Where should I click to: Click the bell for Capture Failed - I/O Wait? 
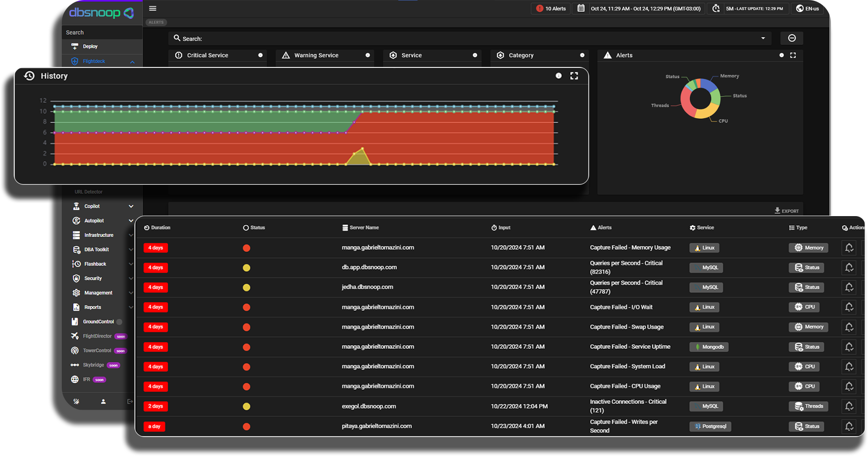click(x=849, y=307)
